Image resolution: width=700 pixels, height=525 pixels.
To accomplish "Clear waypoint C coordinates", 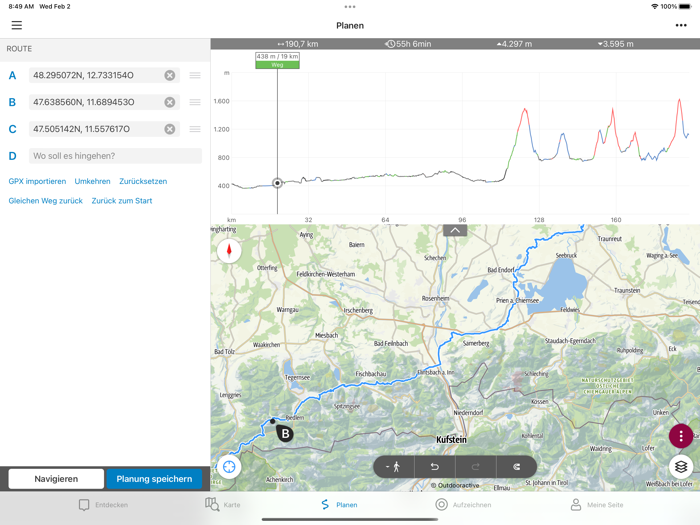I will (170, 129).
